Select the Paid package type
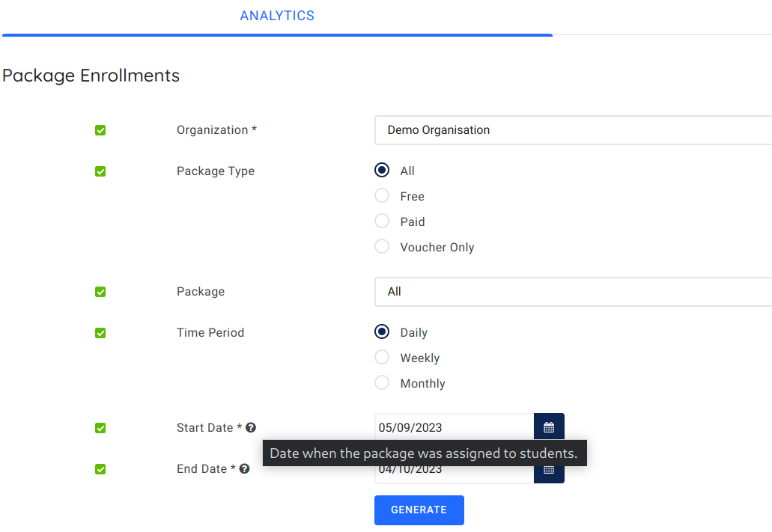 [382, 221]
